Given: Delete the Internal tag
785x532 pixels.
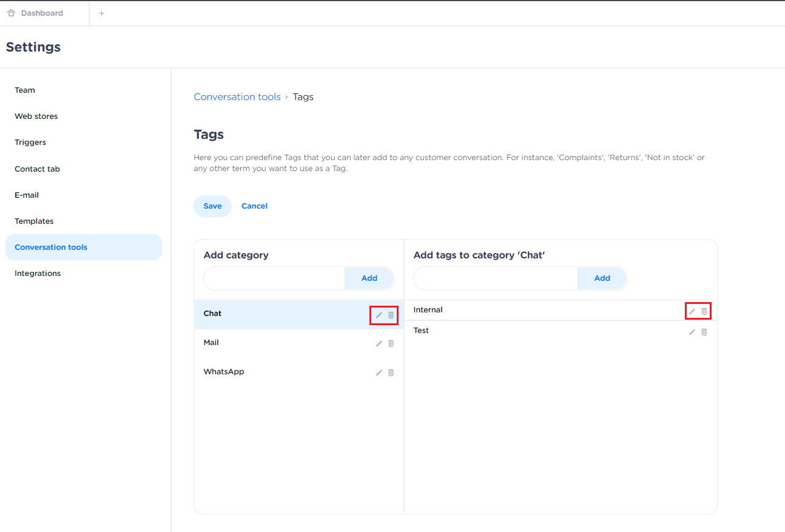Looking at the screenshot, I should [x=704, y=311].
